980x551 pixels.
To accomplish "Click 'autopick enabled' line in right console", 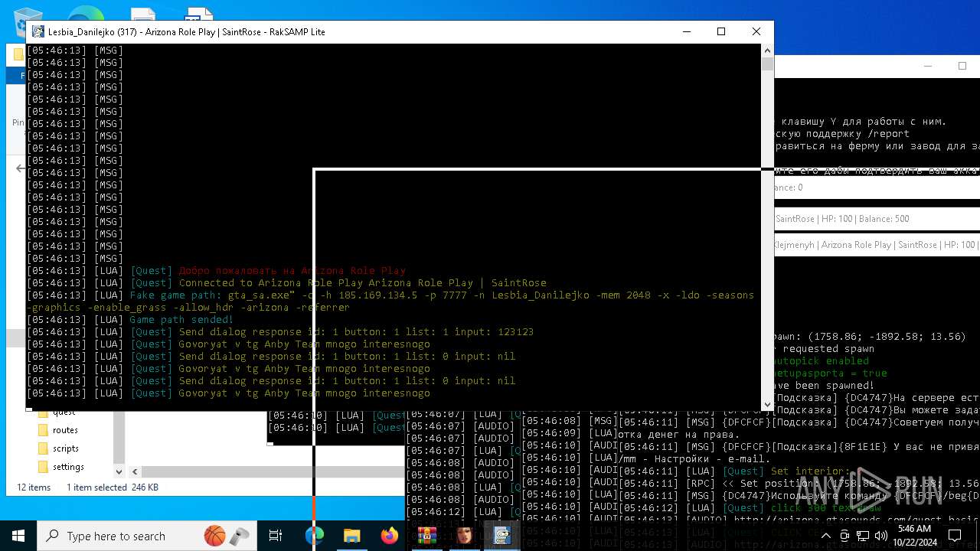I will [x=822, y=360].
